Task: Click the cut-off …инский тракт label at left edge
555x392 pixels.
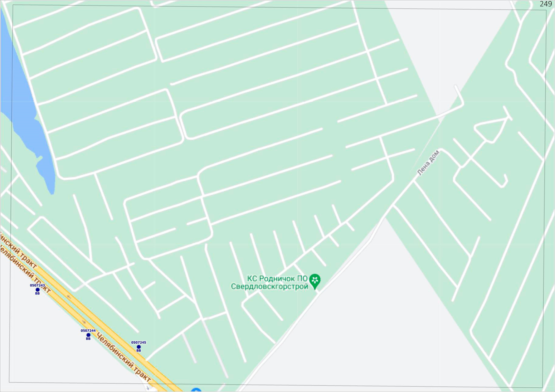Action: 19,250
